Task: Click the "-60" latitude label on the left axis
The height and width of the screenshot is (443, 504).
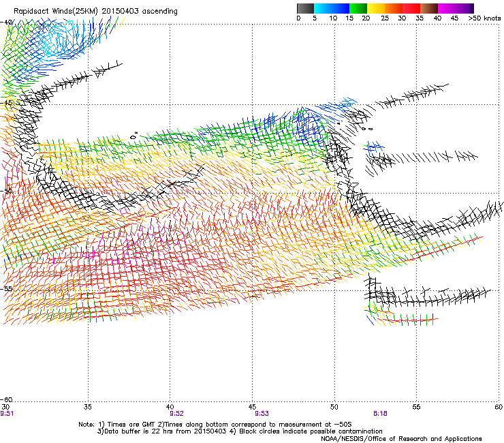Action: click(x=6, y=400)
